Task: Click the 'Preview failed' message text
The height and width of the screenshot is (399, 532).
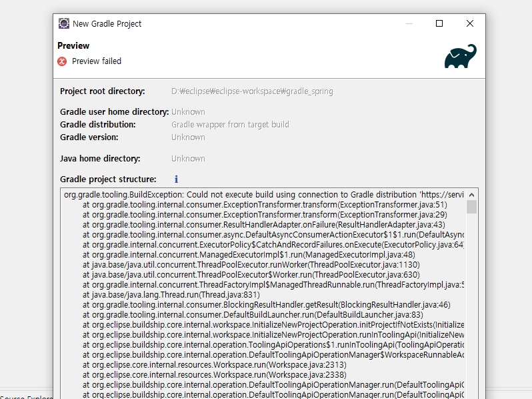Action: click(97, 61)
